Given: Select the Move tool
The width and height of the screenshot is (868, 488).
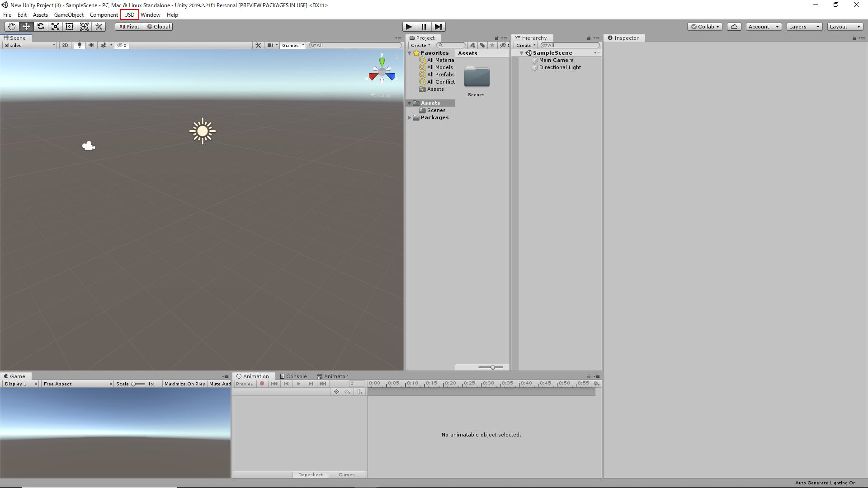Looking at the screenshot, I should (x=26, y=27).
